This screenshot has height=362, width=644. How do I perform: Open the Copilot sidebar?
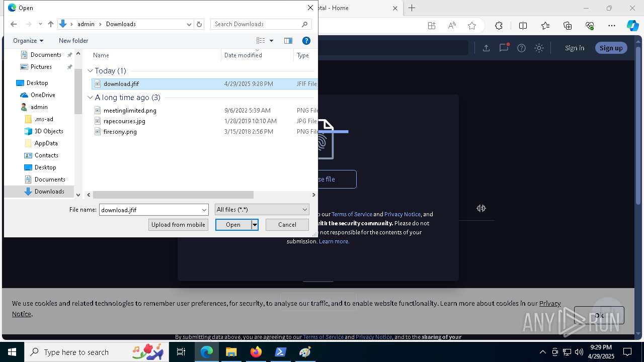(x=632, y=26)
